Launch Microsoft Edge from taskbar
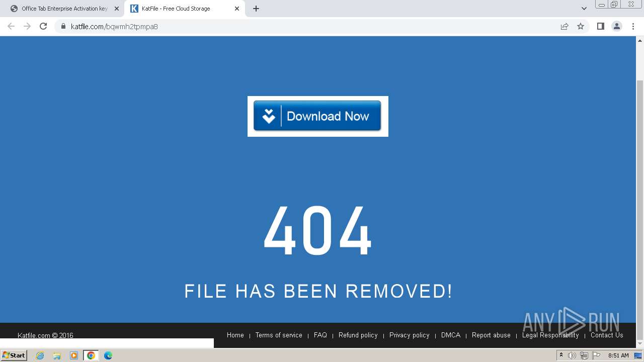Image resolution: width=644 pixels, height=362 pixels. [108, 355]
